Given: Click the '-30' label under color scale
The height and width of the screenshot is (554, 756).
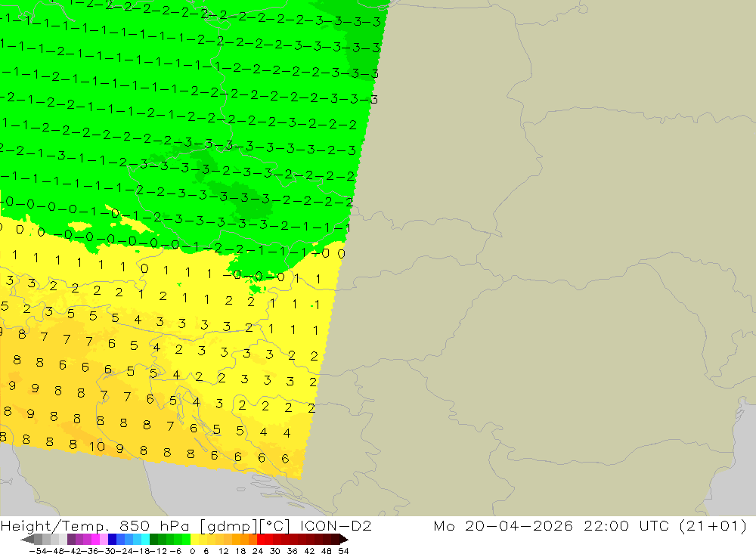Looking at the screenshot, I should tap(108, 551).
